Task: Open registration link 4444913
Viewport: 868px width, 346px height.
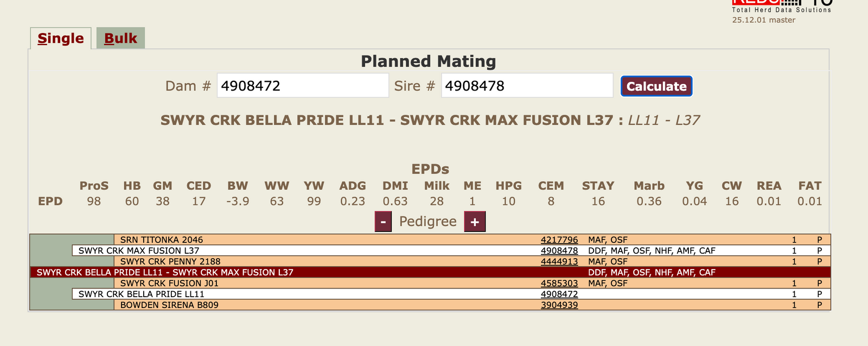Action: click(x=559, y=261)
